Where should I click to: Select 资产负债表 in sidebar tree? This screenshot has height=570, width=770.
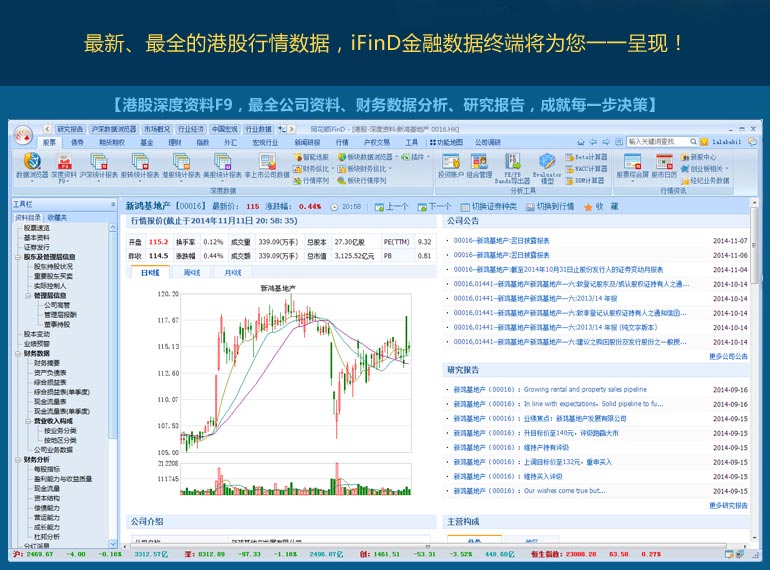tap(50, 373)
